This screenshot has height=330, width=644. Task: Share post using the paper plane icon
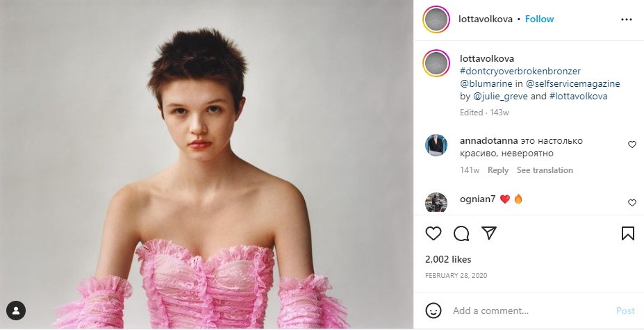click(x=489, y=233)
